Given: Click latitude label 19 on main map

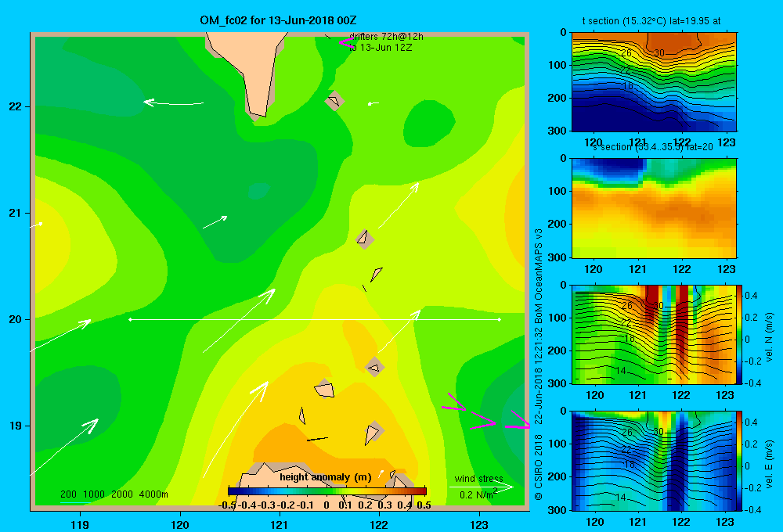Looking at the screenshot, I should 16,426.
